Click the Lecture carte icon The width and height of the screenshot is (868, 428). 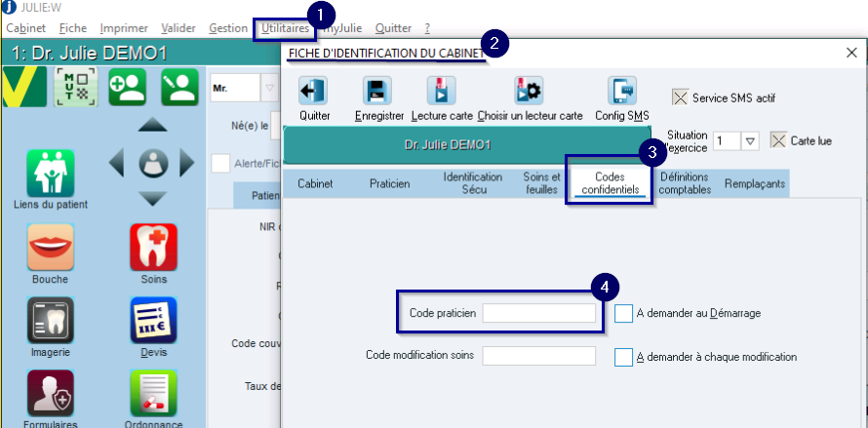[441, 91]
